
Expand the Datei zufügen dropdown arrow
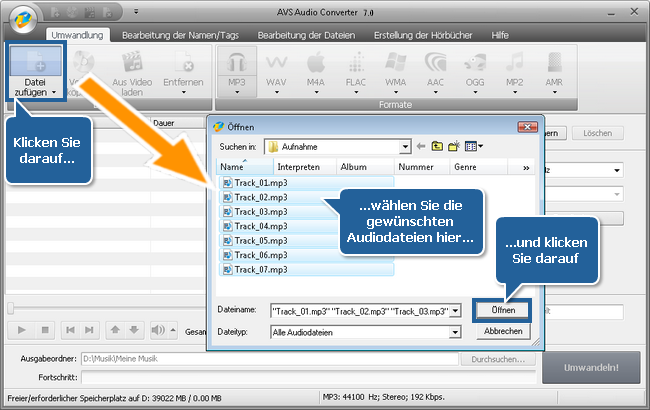[x=54, y=92]
